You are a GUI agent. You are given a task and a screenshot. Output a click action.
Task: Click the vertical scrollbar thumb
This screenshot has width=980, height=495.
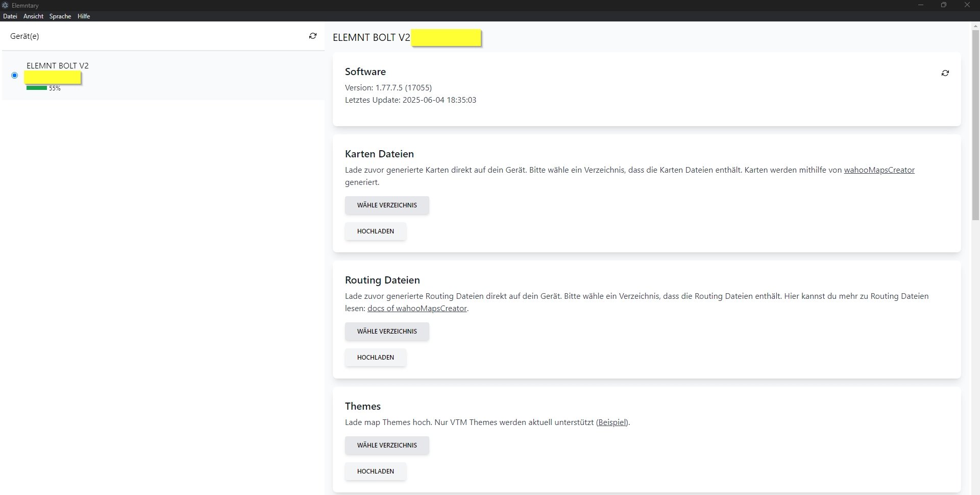[975, 125]
